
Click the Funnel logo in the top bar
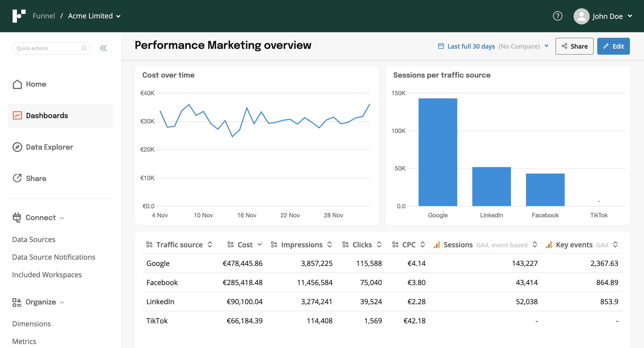coord(19,16)
